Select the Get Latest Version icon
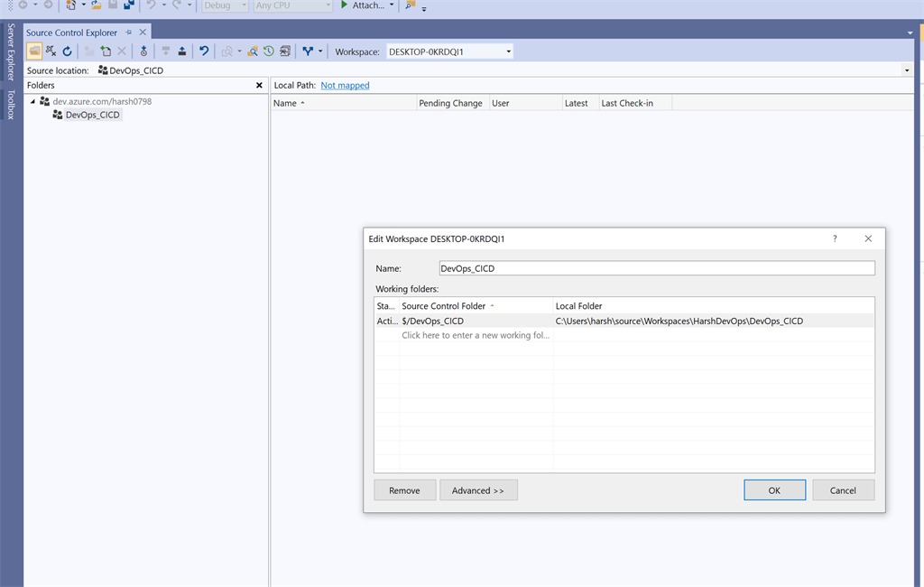This screenshot has height=587, width=924. click(143, 51)
